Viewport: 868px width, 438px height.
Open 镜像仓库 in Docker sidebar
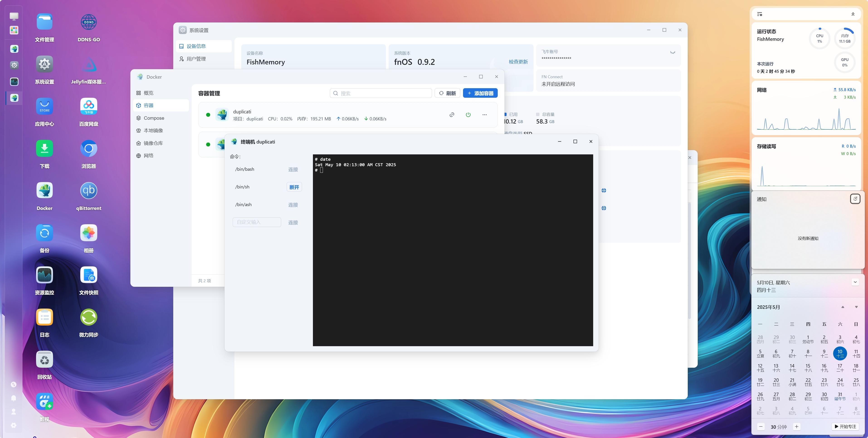(161, 143)
